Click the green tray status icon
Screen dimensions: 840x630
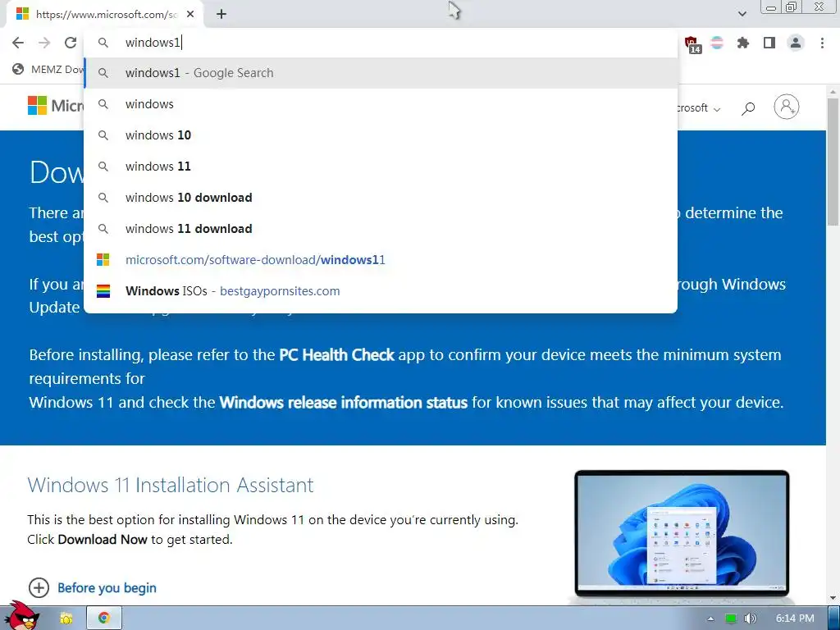731,619
